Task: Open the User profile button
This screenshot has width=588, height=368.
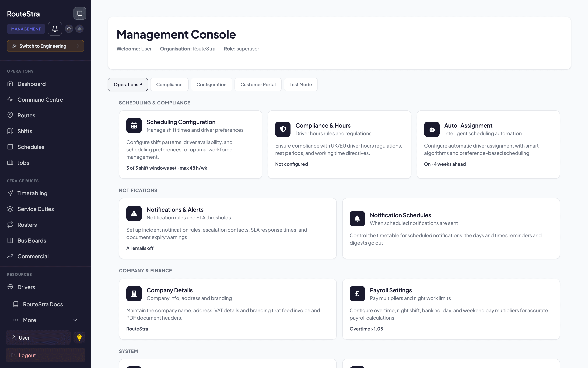Action: coord(38,338)
